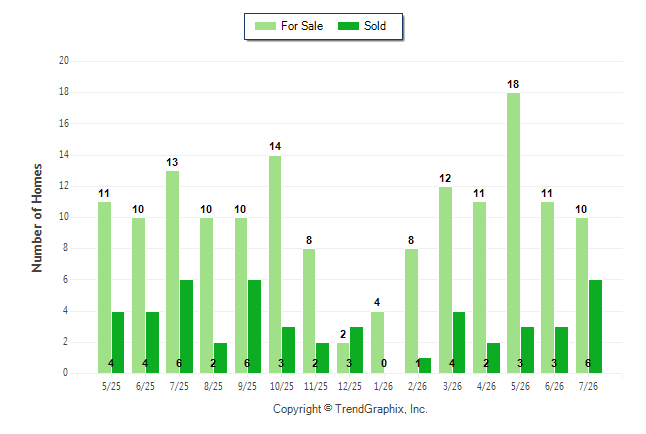This screenshot has height=434, width=646.
Task: Click the 5/26 For Sale bar showing 18
Action: coord(513,233)
